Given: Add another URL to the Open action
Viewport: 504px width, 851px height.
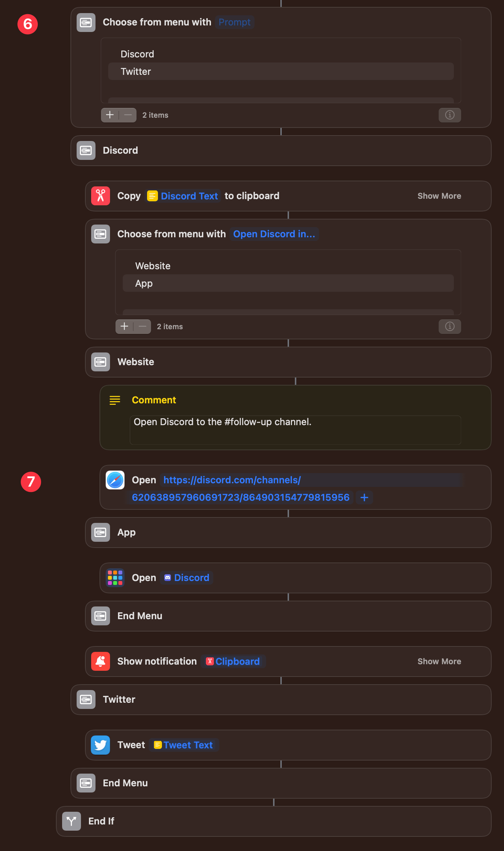Looking at the screenshot, I should click(x=365, y=497).
